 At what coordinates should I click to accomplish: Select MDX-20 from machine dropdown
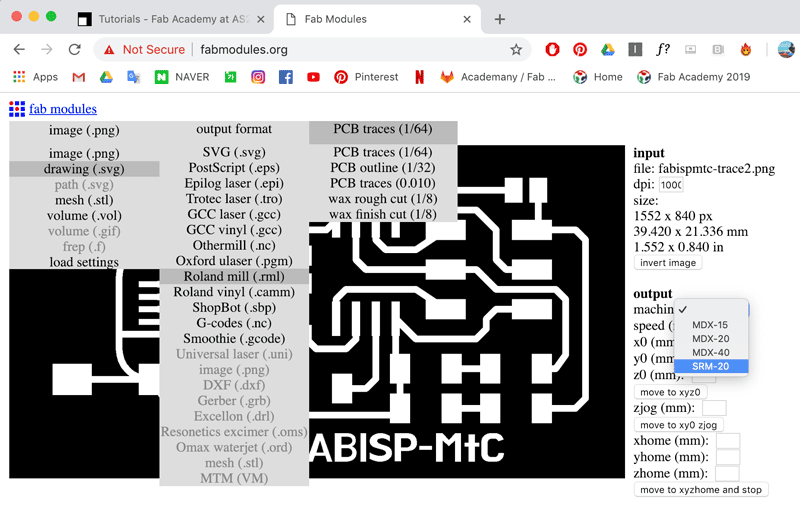point(710,339)
